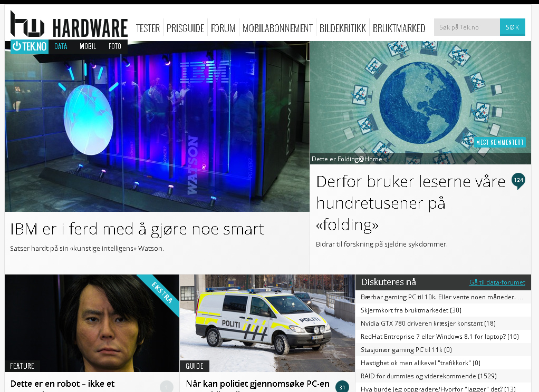
Task: Click the 'Mest kommentert' badge
Action: tap(500, 142)
